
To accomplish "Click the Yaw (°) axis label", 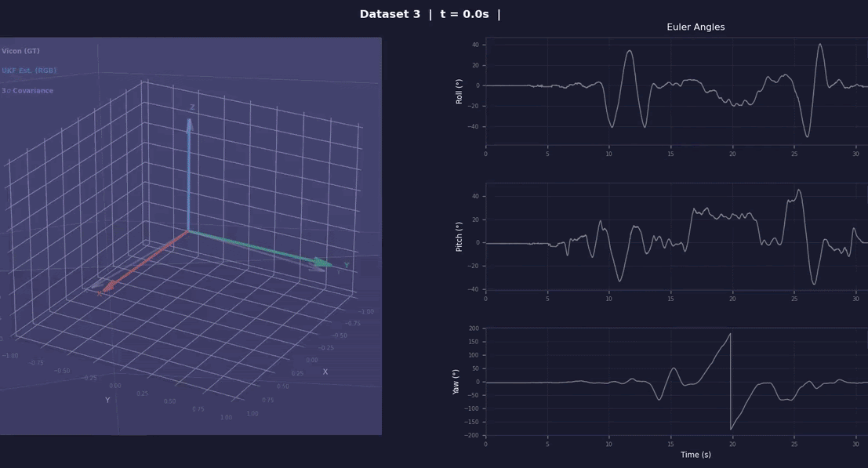I will (456, 382).
